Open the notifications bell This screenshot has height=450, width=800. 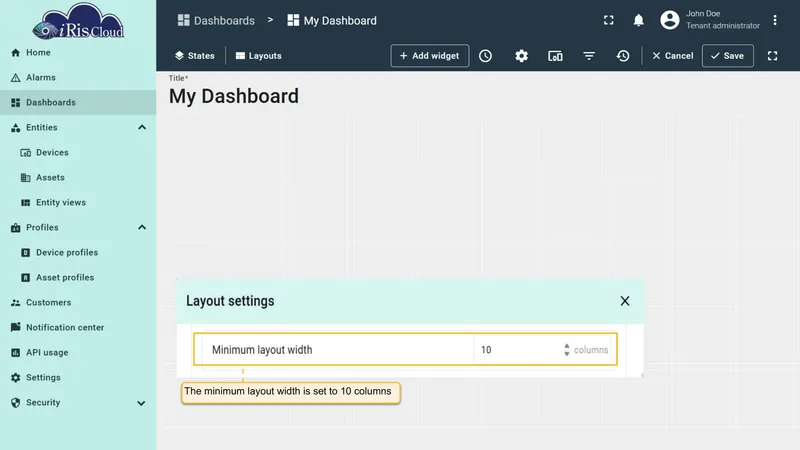click(x=638, y=20)
